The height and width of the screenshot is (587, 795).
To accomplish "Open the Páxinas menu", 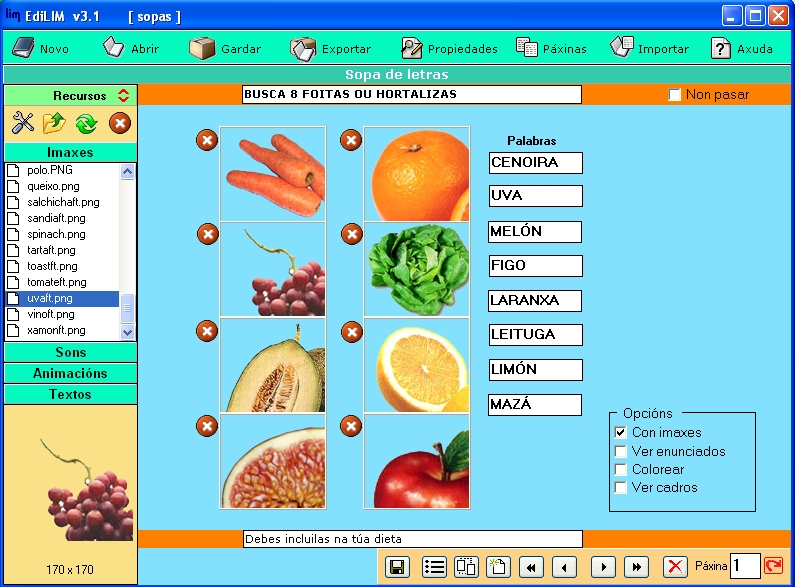I will point(551,48).
